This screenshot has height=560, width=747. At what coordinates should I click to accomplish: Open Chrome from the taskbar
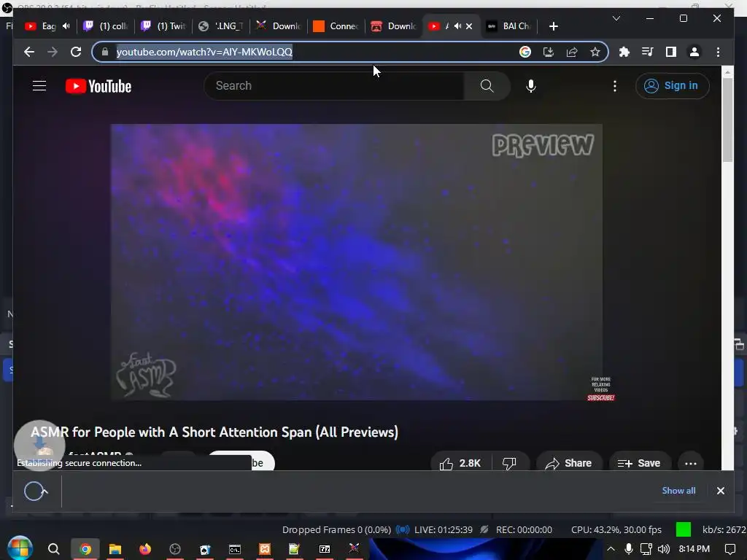point(85,549)
